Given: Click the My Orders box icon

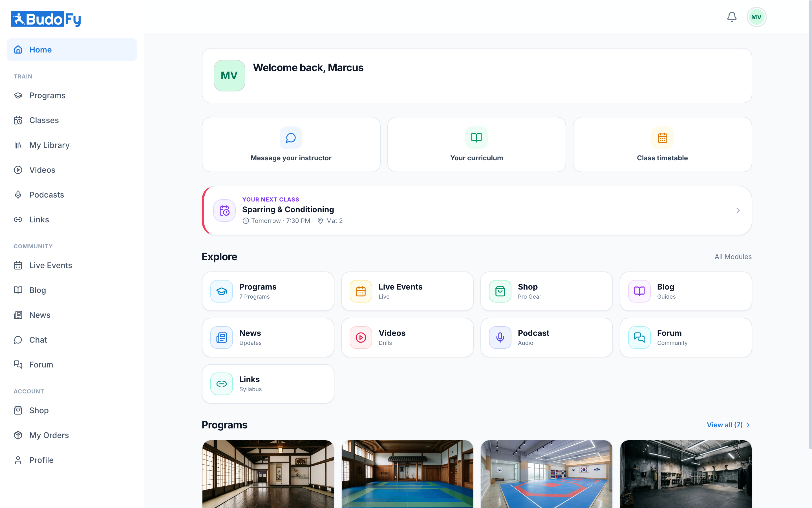Looking at the screenshot, I should pyautogui.click(x=18, y=435).
